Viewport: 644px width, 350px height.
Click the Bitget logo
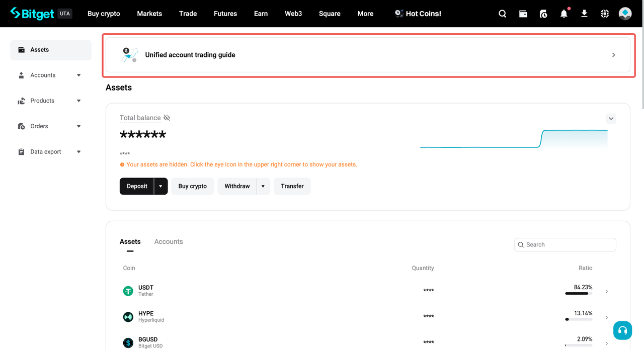click(32, 14)
